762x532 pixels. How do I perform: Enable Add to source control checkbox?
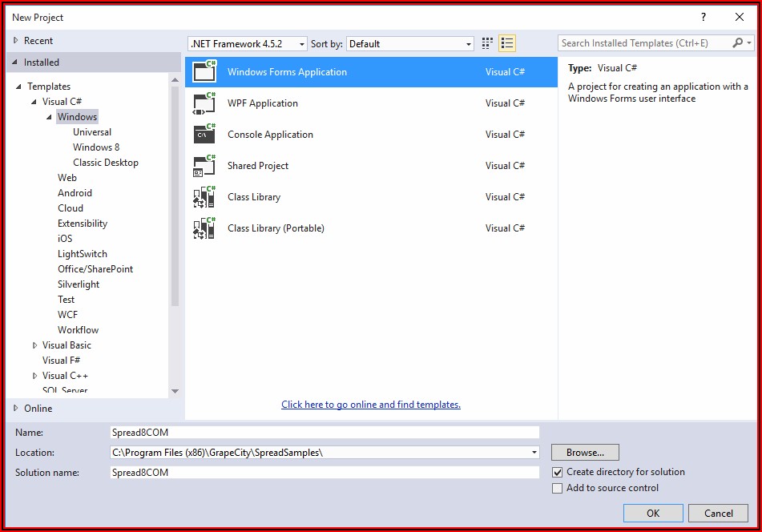pos(558,489)
